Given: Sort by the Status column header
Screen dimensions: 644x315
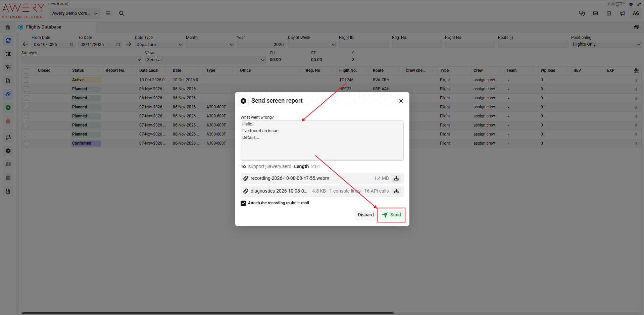Looking at the screenshot, I should point(78,70).
